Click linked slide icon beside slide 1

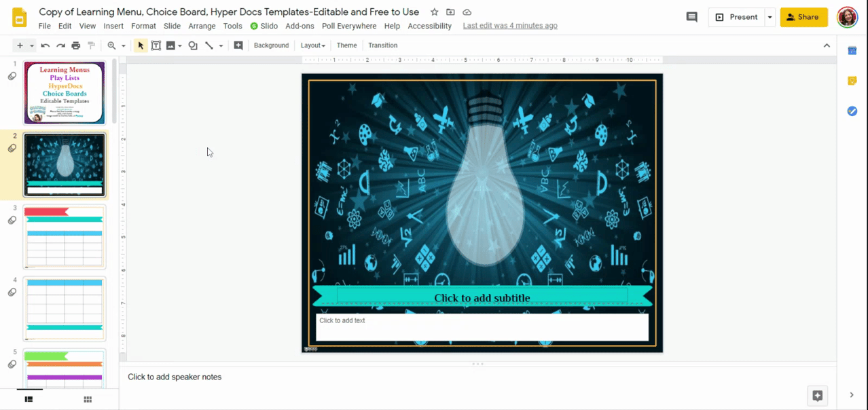coord(12,77)
